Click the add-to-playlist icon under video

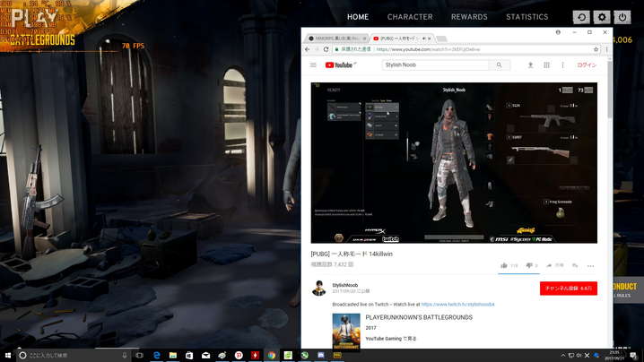[575, 265]
